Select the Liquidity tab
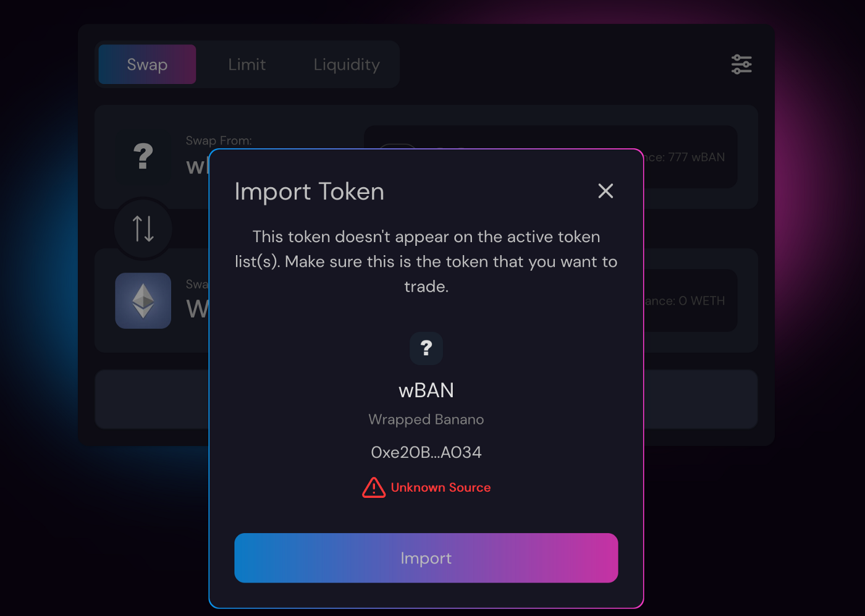Viewport: 865px width, 616px height. (x=347, y=64)
